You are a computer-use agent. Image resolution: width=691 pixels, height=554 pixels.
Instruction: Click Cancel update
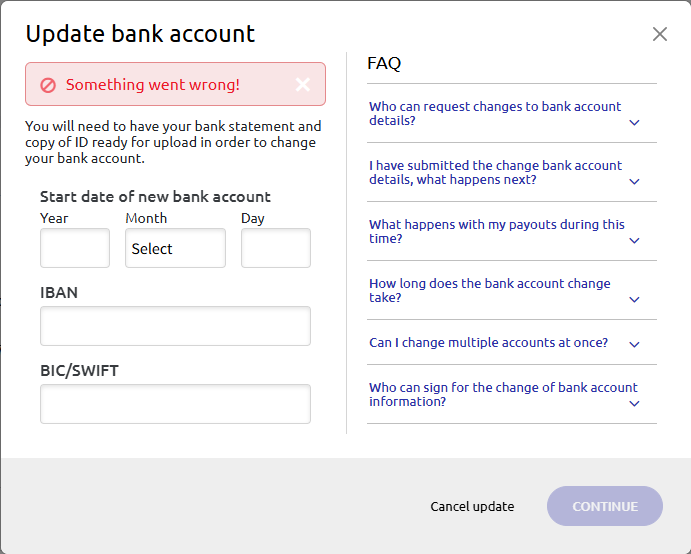click(x=472, y=506)
